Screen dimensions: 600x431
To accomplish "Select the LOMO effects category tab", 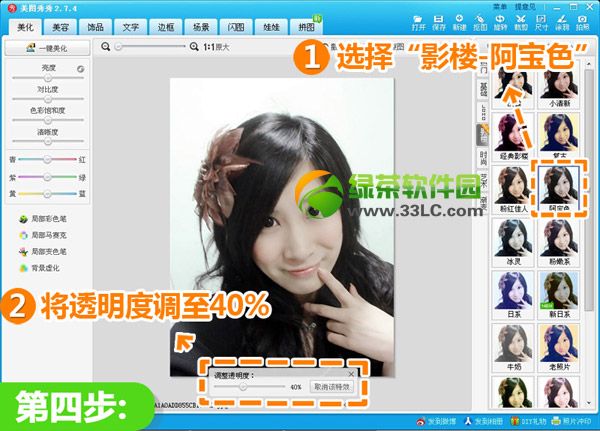I will (x=483, y=113).
